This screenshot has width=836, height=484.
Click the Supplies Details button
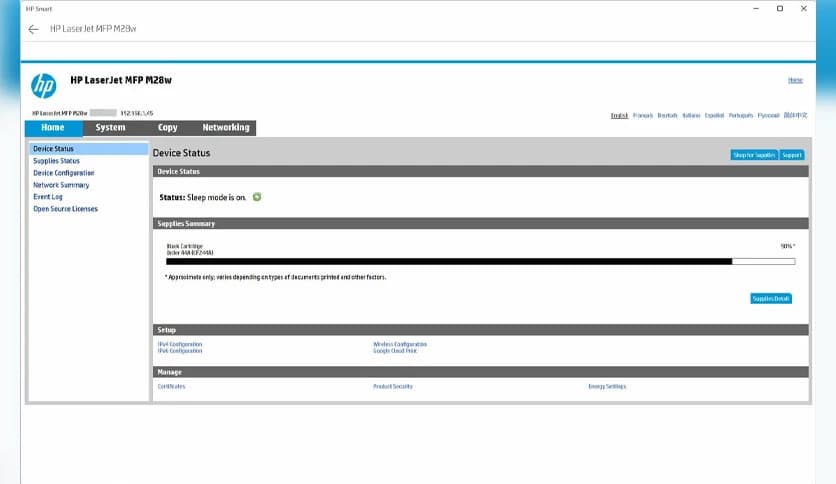771,299
